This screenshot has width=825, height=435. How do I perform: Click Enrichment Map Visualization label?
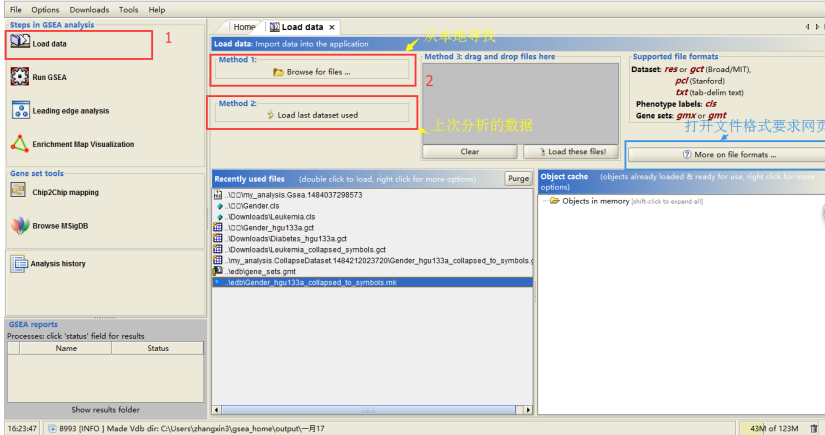[x=83, y=144]
